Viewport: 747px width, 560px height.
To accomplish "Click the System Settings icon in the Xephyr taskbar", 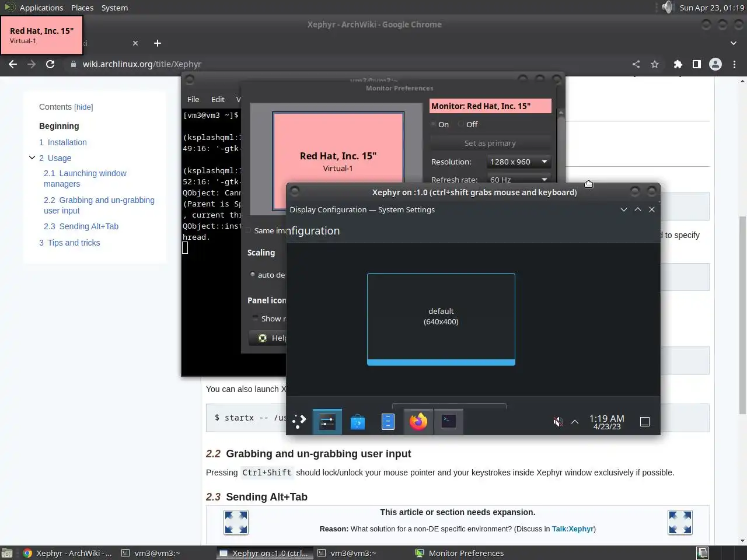I will point(327,421).
